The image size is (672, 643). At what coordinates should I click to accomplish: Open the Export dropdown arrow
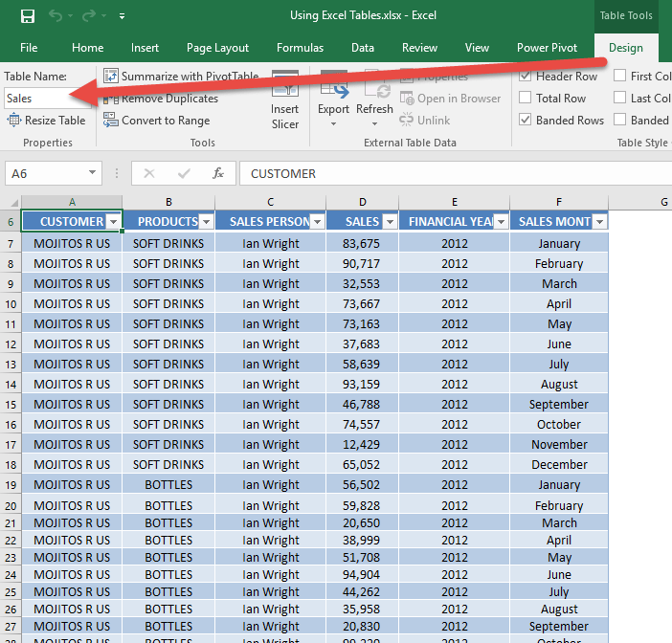pos(333,123)
